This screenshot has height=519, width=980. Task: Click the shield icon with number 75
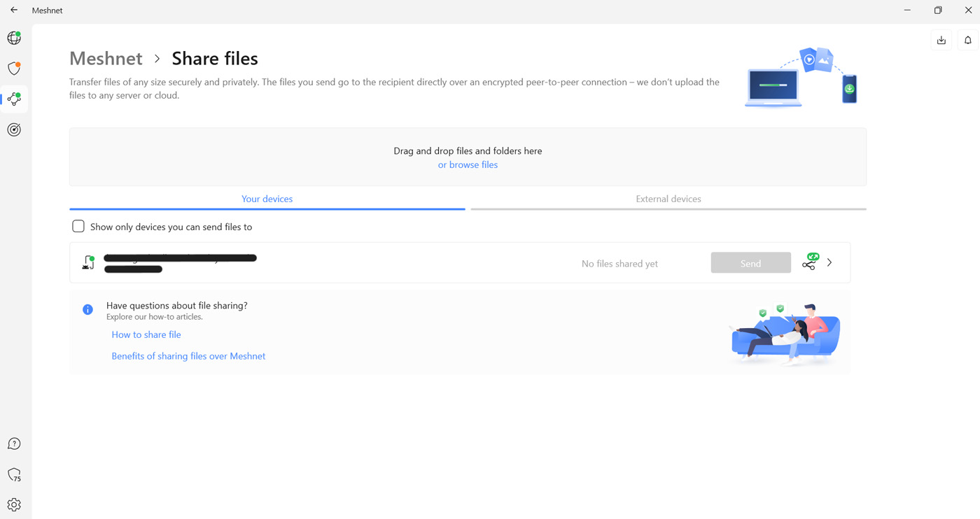[14, 475]
